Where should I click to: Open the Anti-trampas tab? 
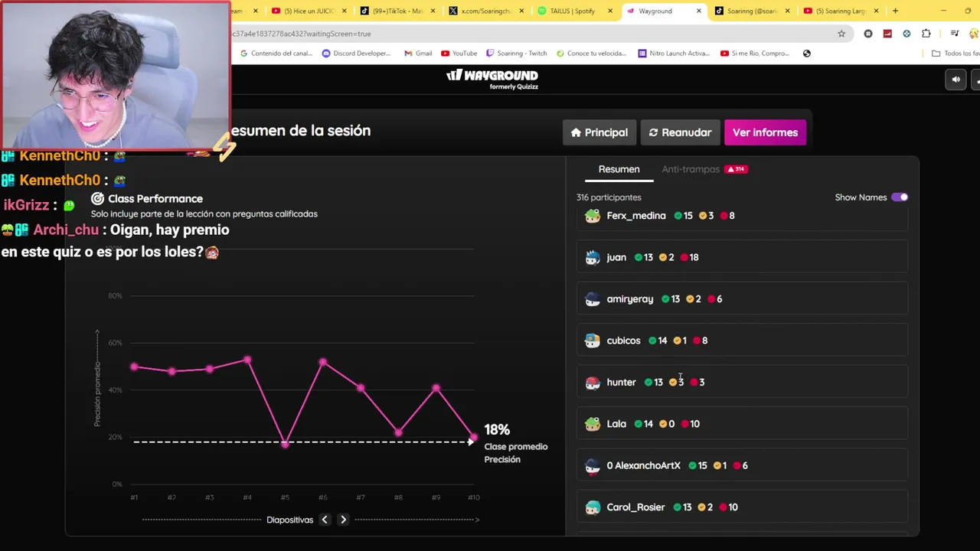691,169
